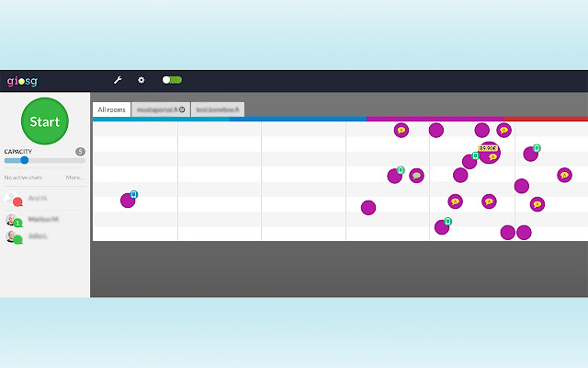Switch to the second blurred room tab
588x368 pixels.
160,109
